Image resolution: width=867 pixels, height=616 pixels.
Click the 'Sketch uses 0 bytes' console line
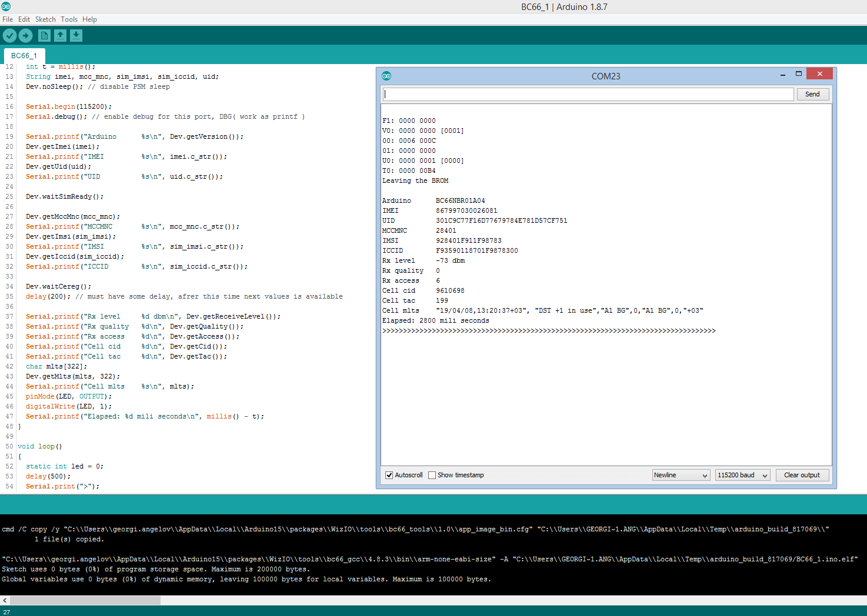[156, 569]
